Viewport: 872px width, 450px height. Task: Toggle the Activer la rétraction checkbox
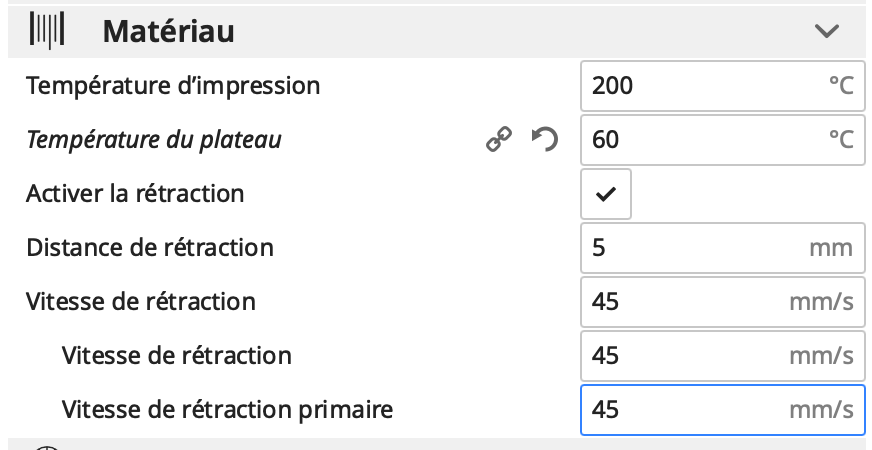tap(606, 194)
